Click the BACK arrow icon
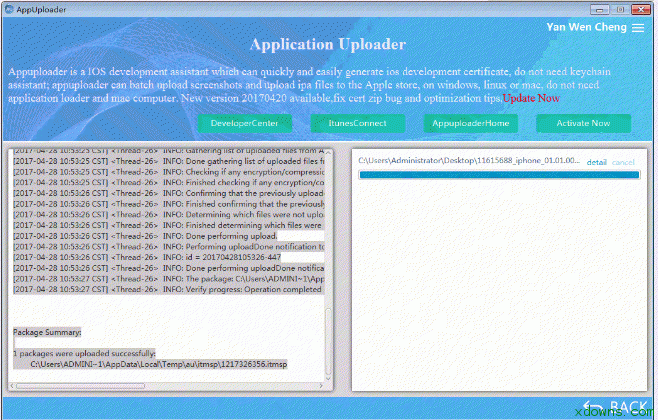This screenshot has height=420, width=658. tap(593, 407)
